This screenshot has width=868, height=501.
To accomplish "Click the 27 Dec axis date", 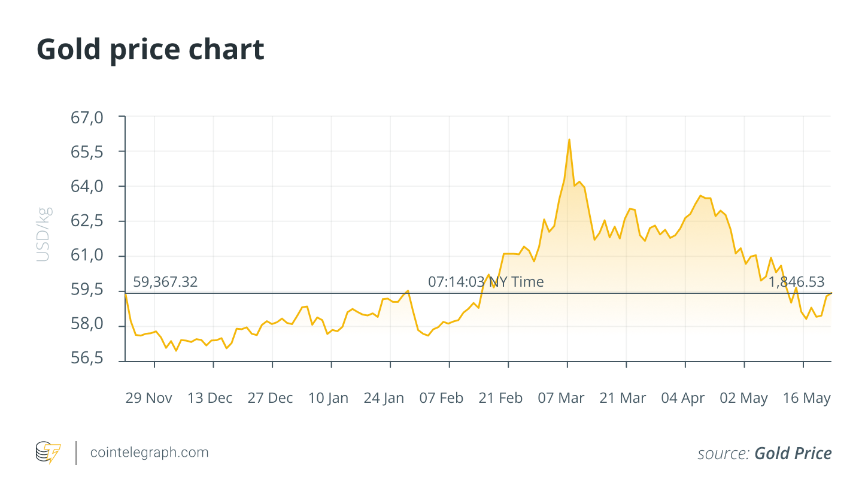I will [x=270, y=398].
